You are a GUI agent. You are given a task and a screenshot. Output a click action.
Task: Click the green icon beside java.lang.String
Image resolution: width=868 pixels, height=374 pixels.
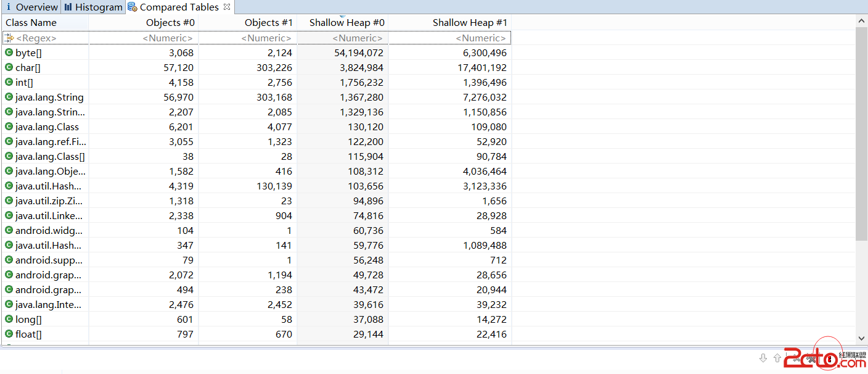click(9, 97)
